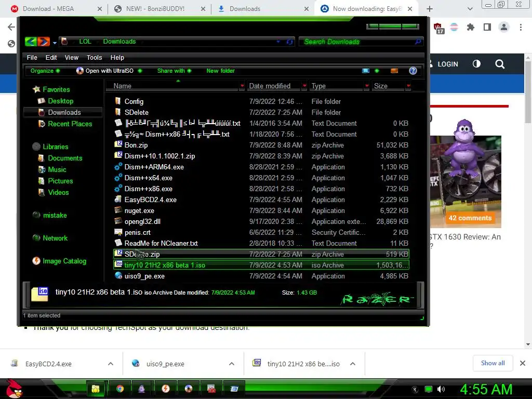The image size is (532, 399).
Task: Open a new Chrome tab
Action: (430, 9)
